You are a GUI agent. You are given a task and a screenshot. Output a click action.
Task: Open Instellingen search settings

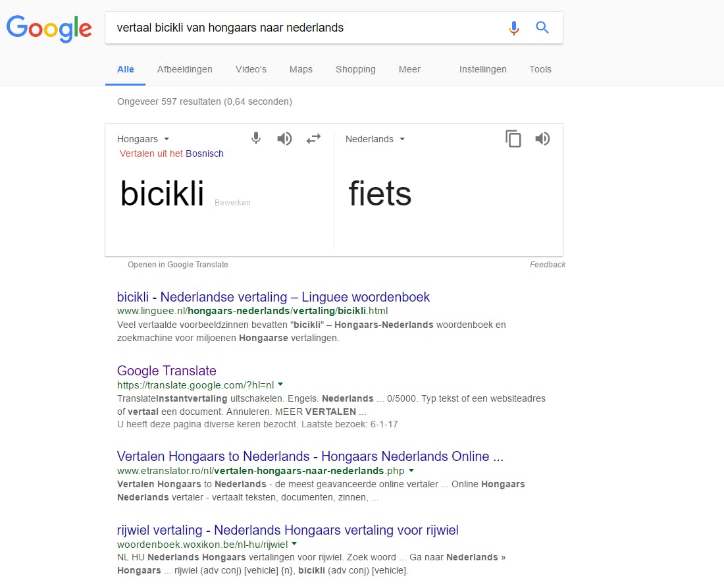click(483, 69)
